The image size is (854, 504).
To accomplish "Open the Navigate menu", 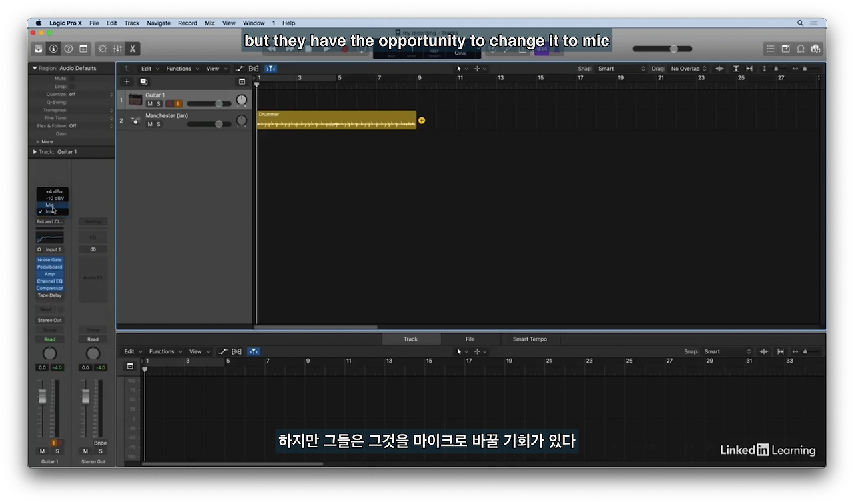I will click(159, 23).
